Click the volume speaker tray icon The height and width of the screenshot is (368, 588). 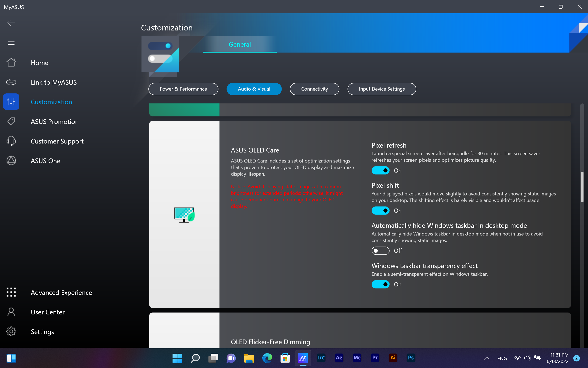point(527,358)
